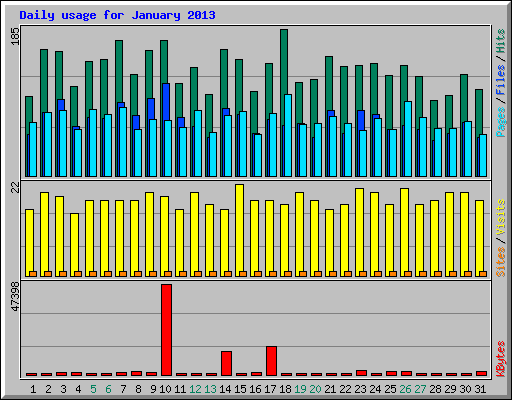512x400 pixels.
Task: Click the 'Visits' legend label
Action: 501,217
